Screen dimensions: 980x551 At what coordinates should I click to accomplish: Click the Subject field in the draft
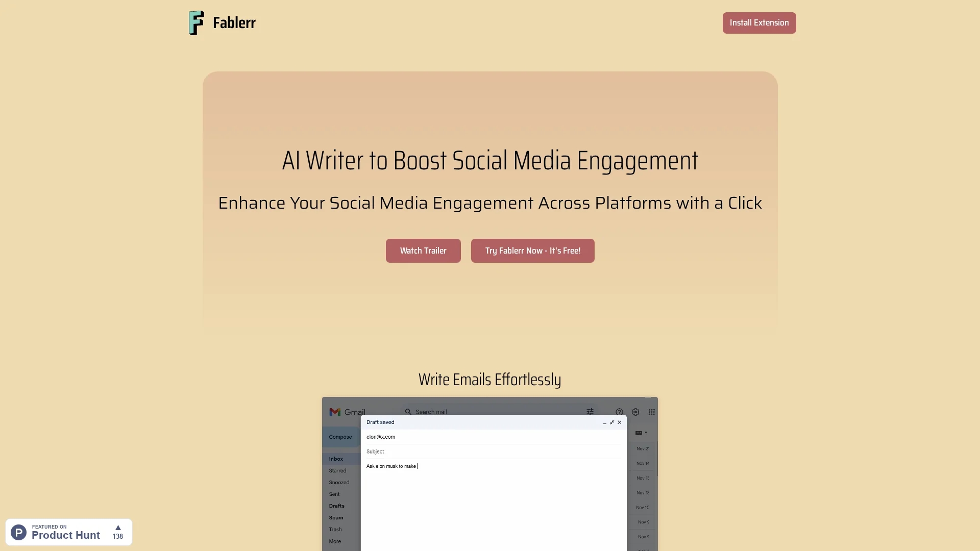pos(493,452)
